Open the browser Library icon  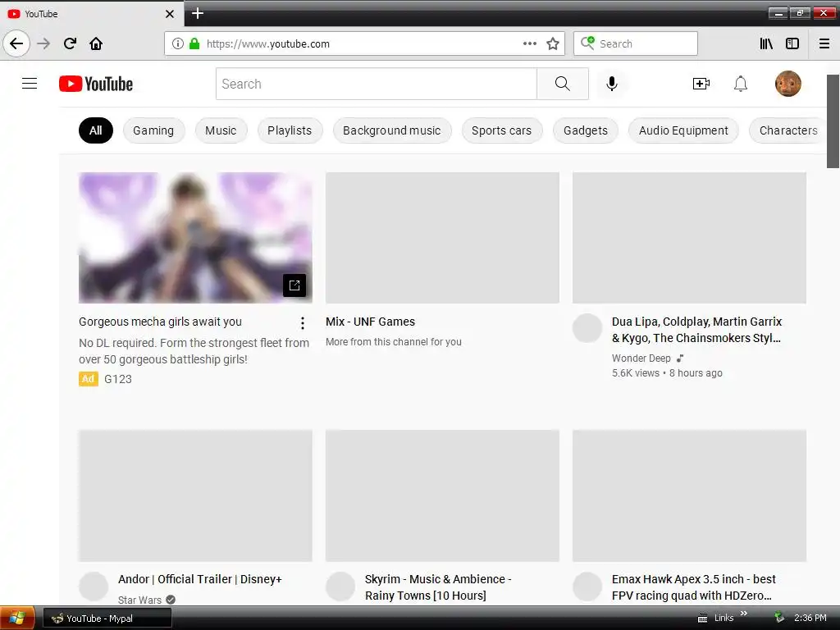tap(766, 44)
